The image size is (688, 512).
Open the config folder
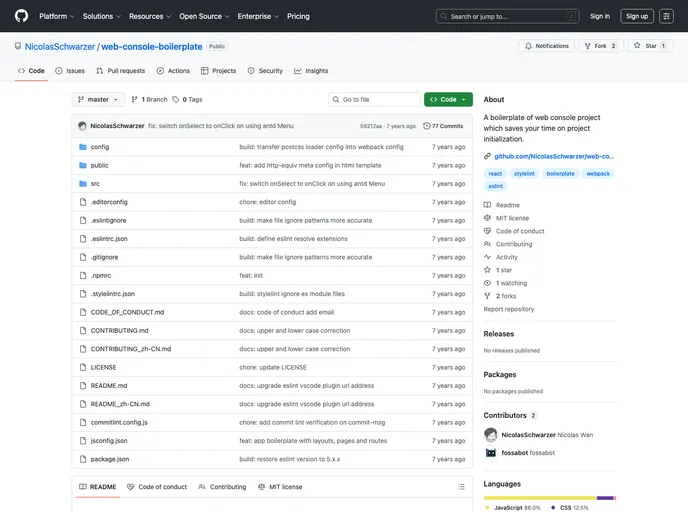tap(100, 147)
